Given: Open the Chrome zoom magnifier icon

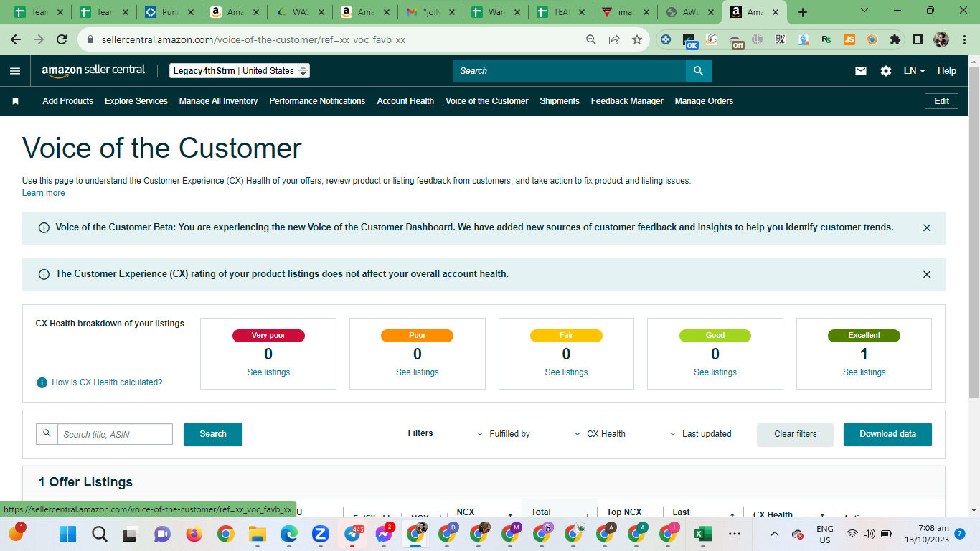Looking at the screenshot, I should (591, 40).
